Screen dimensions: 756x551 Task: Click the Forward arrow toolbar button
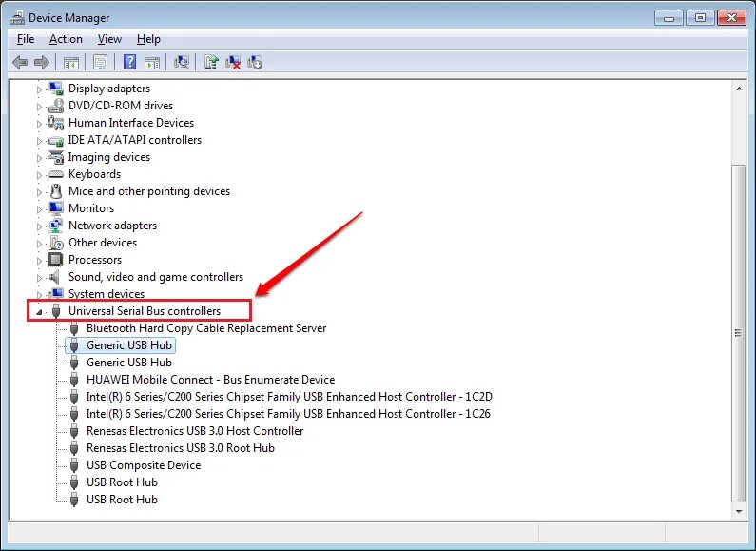(42, 62)
